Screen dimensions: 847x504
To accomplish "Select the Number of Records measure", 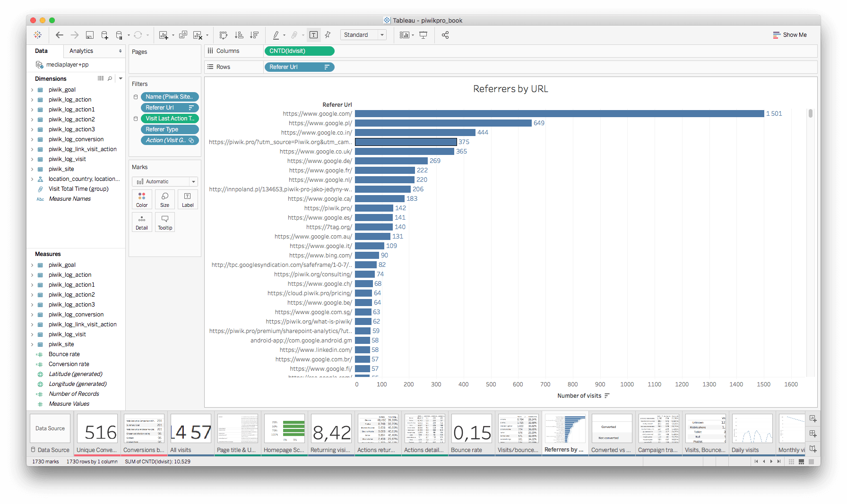I will (x=74, y=394).
